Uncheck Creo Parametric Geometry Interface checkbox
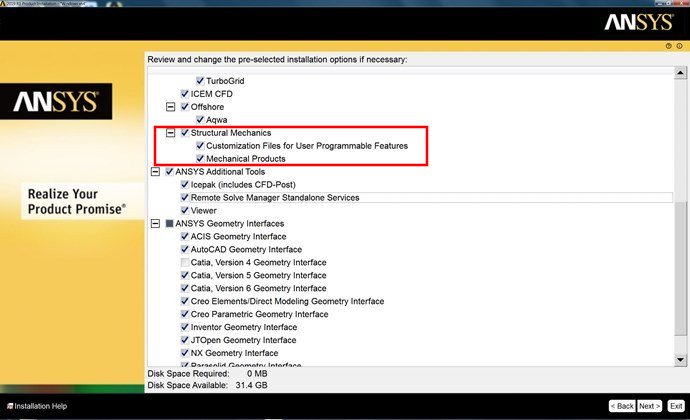The height and width of the screenshot is (420, 690). point(185,314)
